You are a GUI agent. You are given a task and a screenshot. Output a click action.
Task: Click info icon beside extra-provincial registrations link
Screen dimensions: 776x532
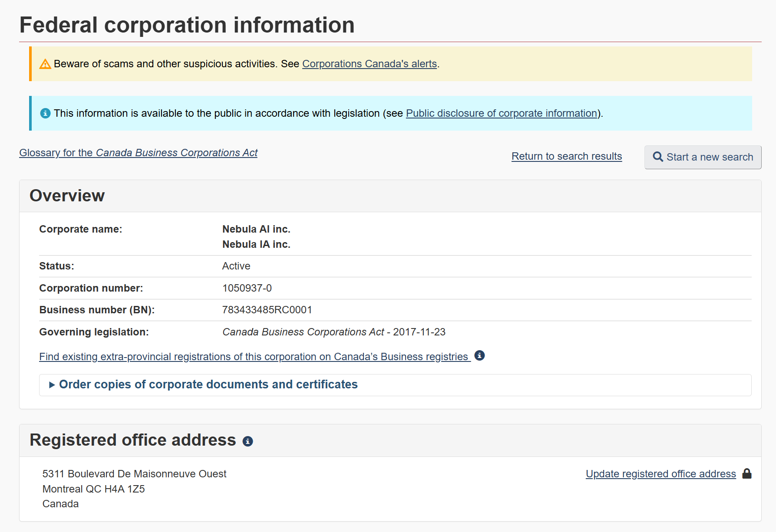click(479, 355)
